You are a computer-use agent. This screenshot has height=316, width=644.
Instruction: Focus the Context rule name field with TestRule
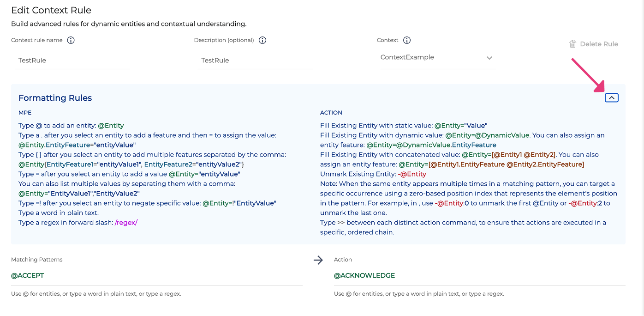pyautogui.click(x=72, y=61)
